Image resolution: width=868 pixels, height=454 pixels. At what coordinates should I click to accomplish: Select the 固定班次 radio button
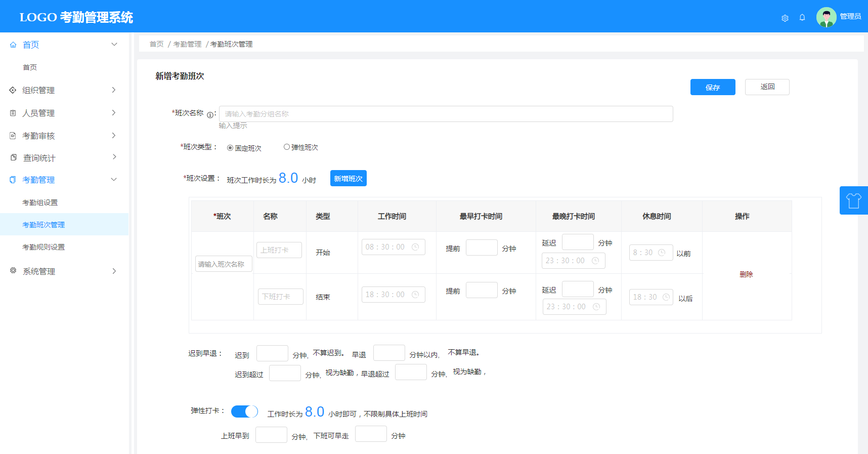pyautogui.click(x=230, y=148)
